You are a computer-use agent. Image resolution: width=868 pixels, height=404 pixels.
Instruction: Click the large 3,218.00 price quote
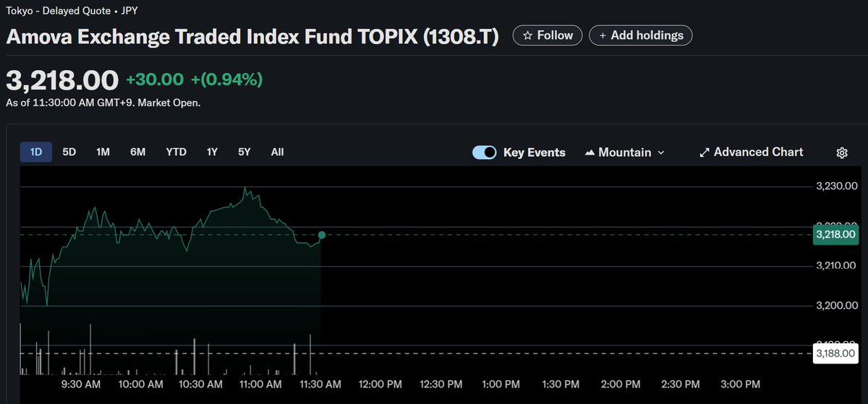point(62,79)
